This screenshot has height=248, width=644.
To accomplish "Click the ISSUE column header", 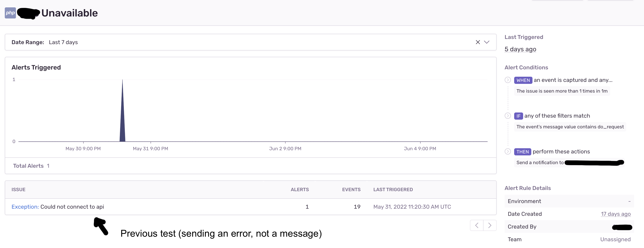I will (18, 189).
